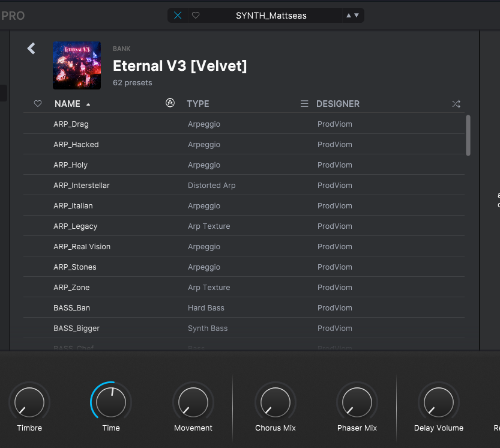
Task: Choose the ARP_Real Vision preset
Action: click(x=82, y=247)
